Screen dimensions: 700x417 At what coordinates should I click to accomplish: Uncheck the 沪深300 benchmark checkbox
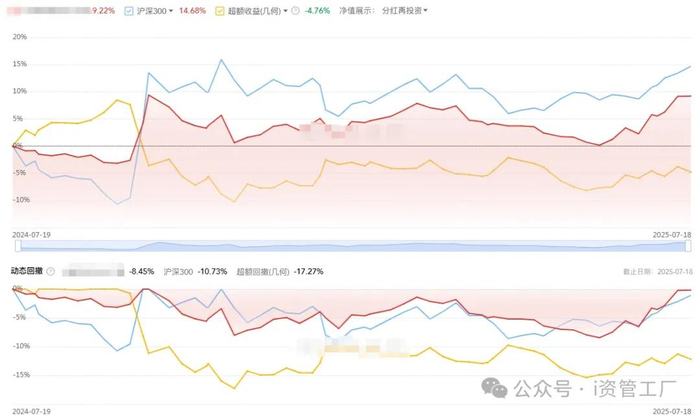pyautogui.click(x=129, y=11)
